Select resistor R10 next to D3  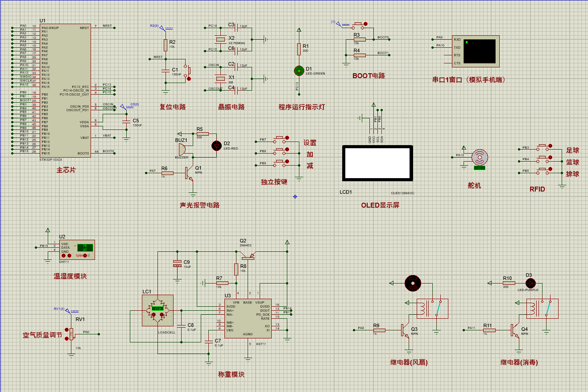509,283
